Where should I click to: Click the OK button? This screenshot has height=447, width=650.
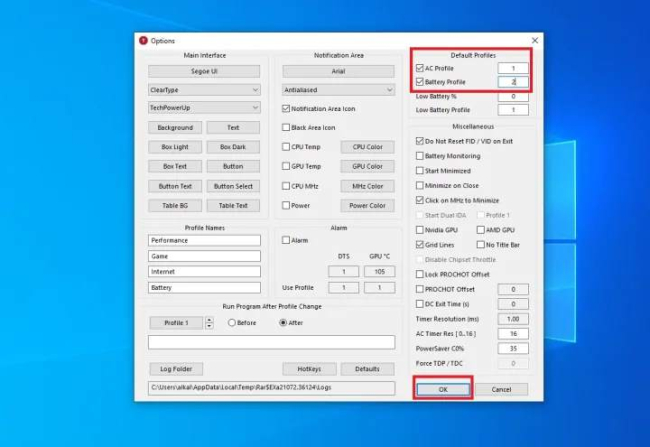pos(443,389)
